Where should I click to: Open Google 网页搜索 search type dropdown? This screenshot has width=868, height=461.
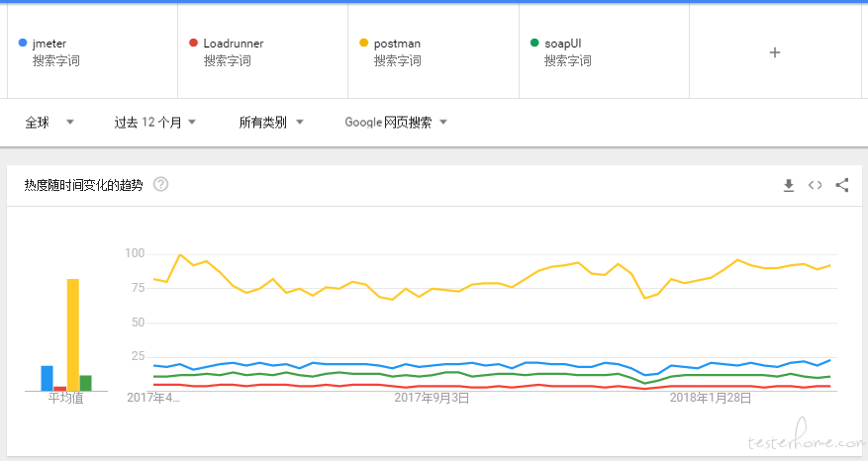396,123
